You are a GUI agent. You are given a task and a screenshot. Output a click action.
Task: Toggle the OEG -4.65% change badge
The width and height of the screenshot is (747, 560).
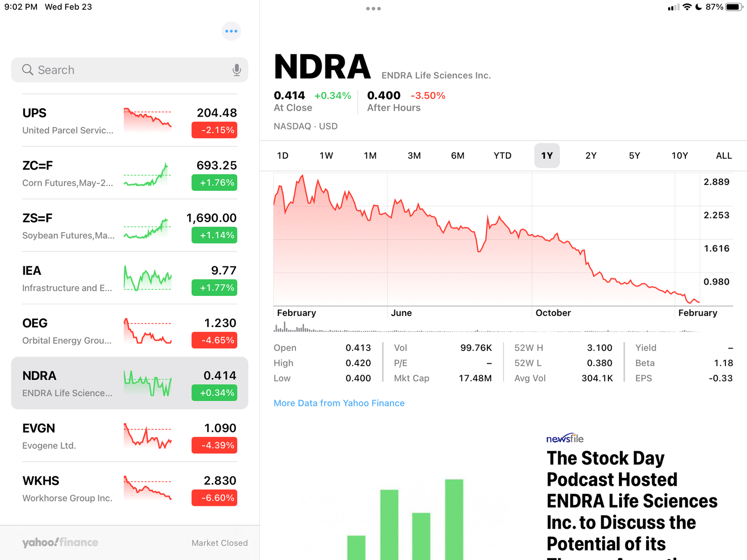point(214,340)
